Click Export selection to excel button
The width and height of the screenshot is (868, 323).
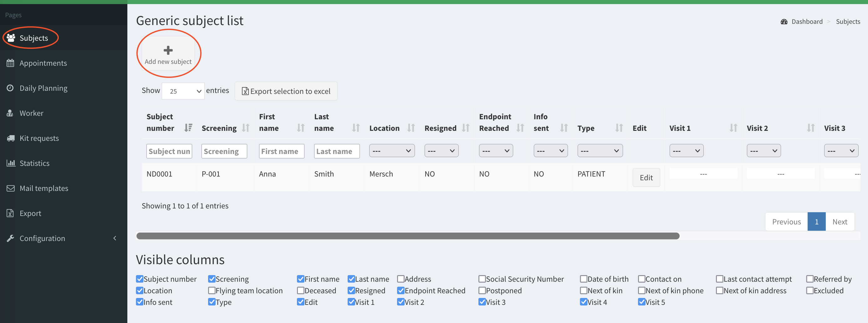point(286,91)
